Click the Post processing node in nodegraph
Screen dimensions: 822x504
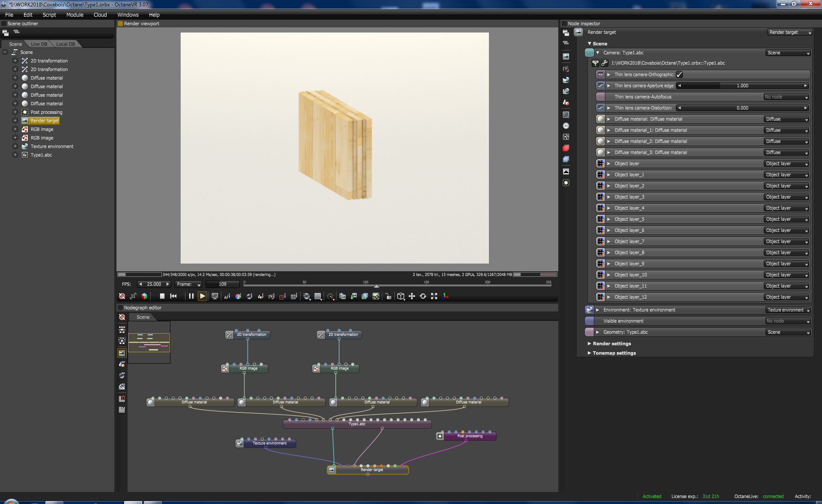470,436
